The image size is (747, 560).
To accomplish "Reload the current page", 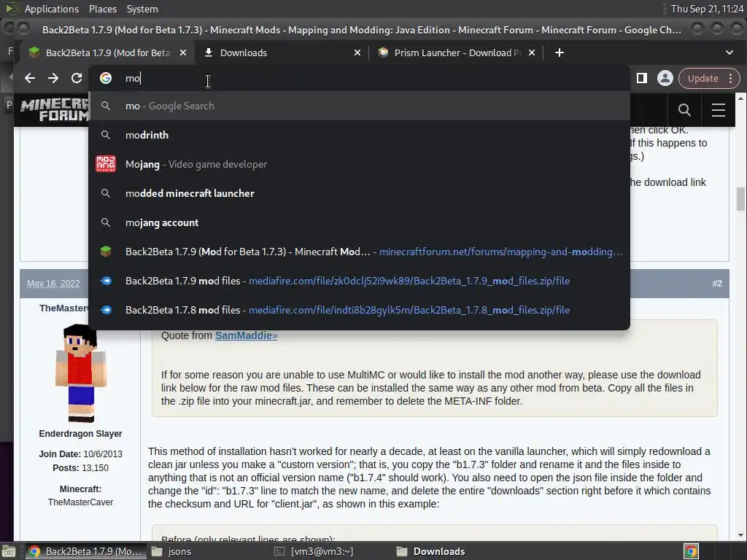I will click(x=77, y=78).
